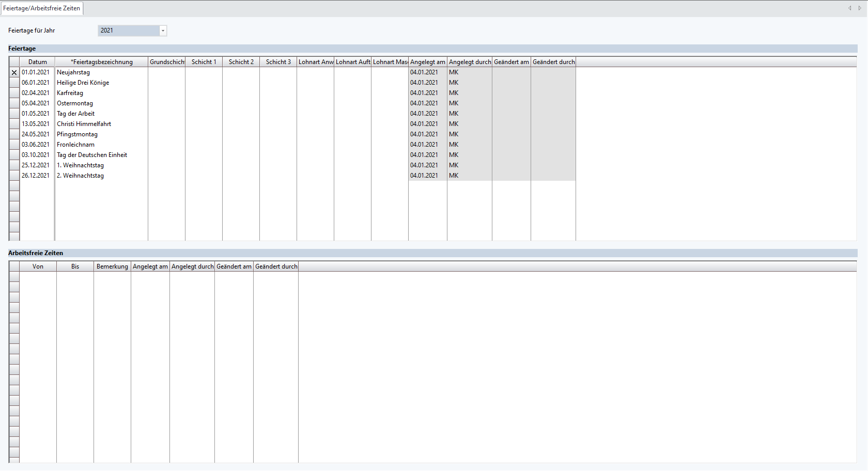Click the left tab scroll arrow
The height and width of the screenshot is (471, 868).
click(x=849, y=8)
